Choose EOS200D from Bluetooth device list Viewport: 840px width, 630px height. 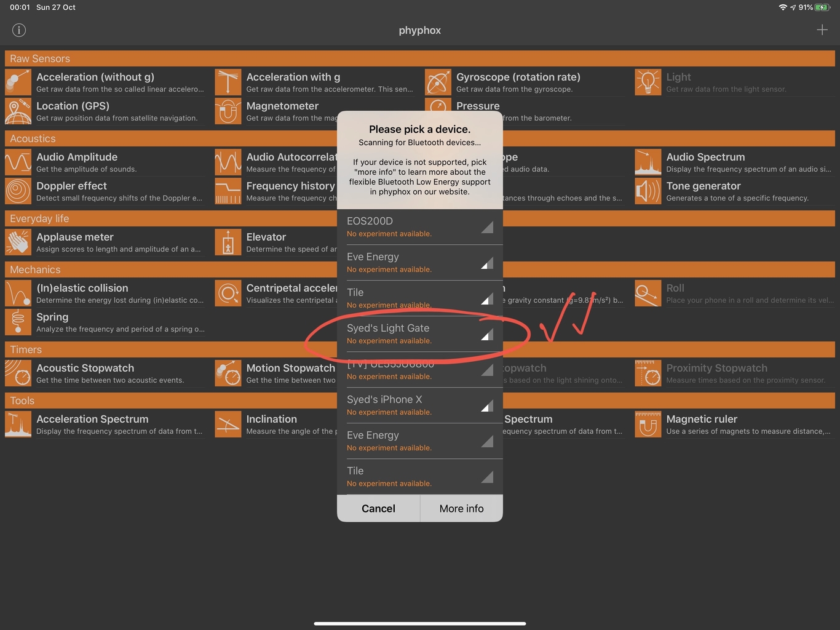coord(419,227)
